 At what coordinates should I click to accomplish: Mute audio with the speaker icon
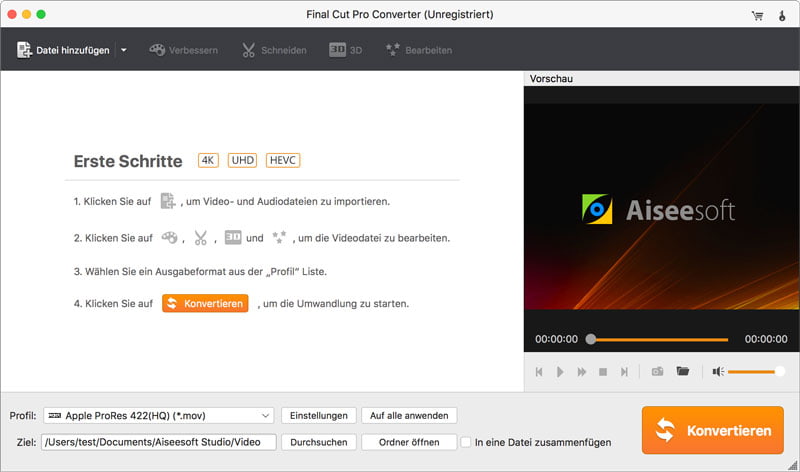(717, 371)
